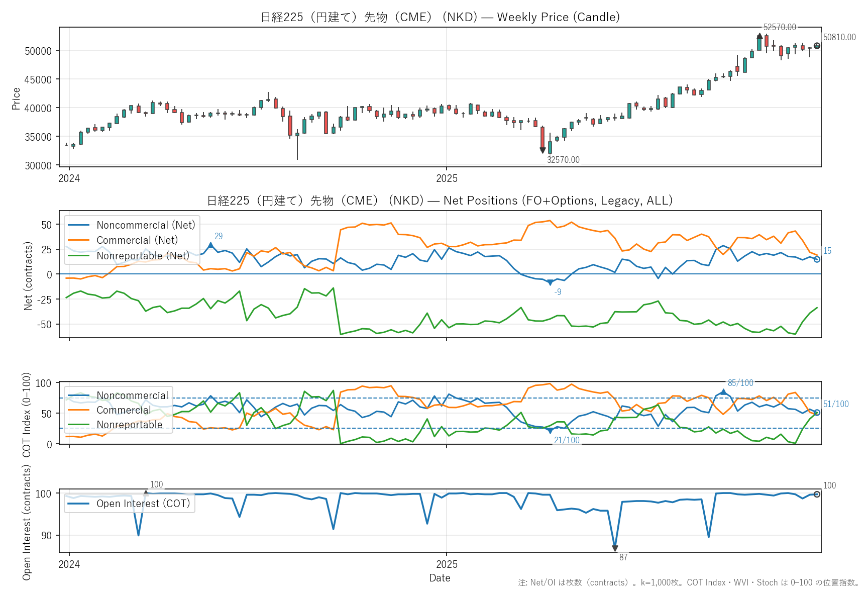Click the Commercial label in COT Index legend

pyautogui.click(x=123, y=410)
